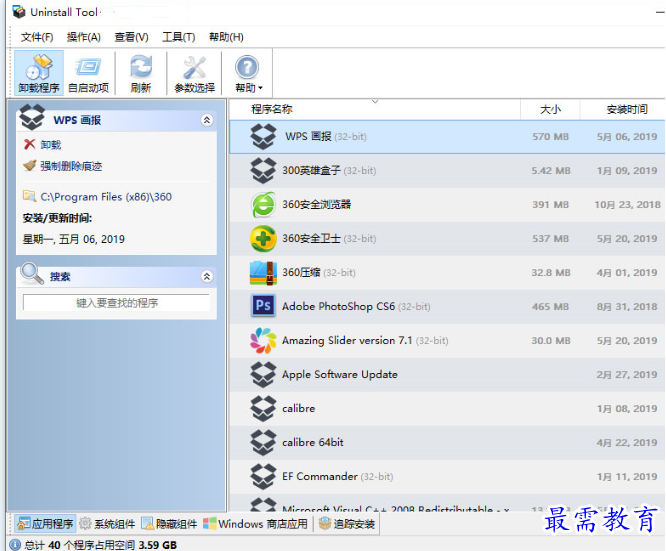
Task: Select the calibre program row
Action: tap(448, 408)
